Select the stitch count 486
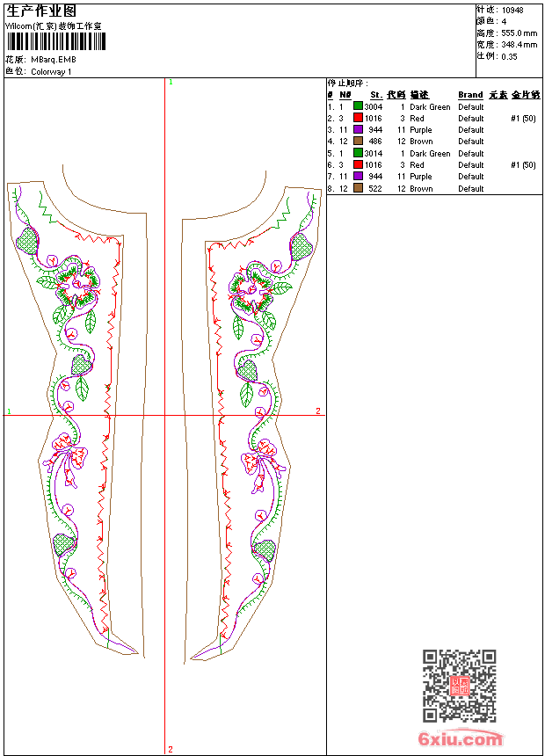Image resolution: width=545 pixels, height=756 pixels. [x=375, y=142]
